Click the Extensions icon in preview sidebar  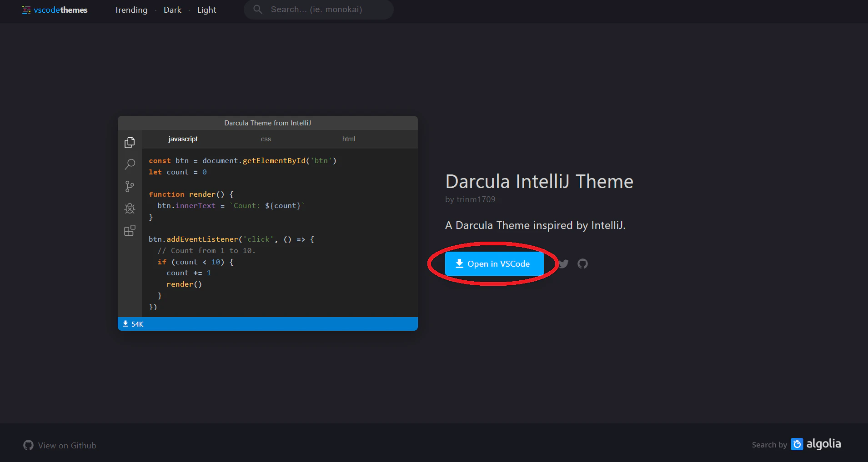[130, 230]
